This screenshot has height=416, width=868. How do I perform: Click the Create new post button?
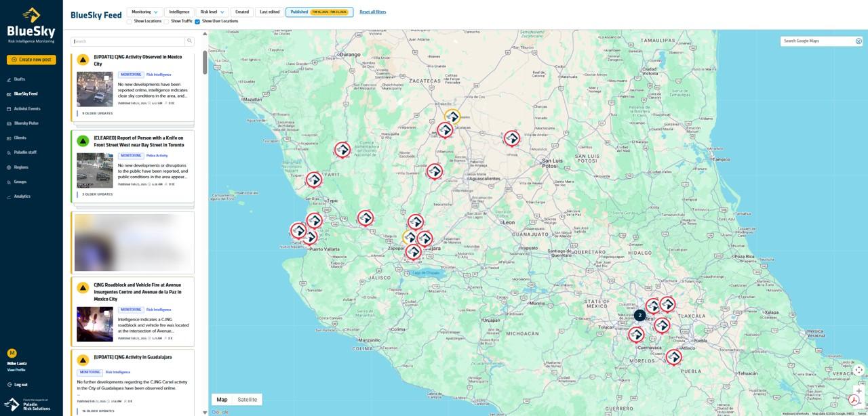click(31, 60)
